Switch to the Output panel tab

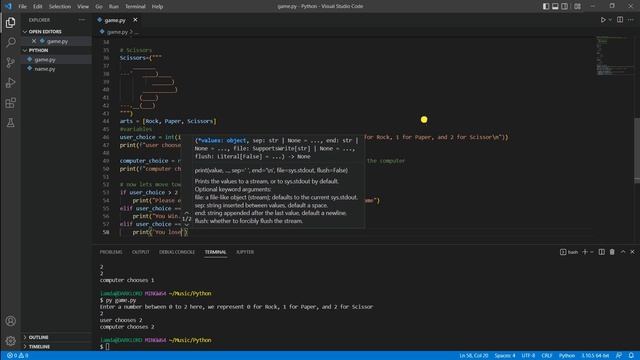[x=140, y=252]
